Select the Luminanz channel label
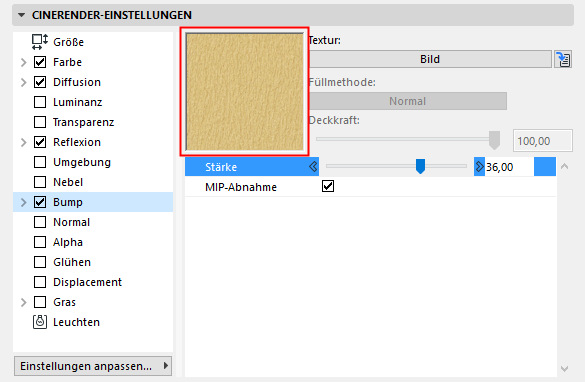This screenshot has height=382, width=585. click(78, 102)
